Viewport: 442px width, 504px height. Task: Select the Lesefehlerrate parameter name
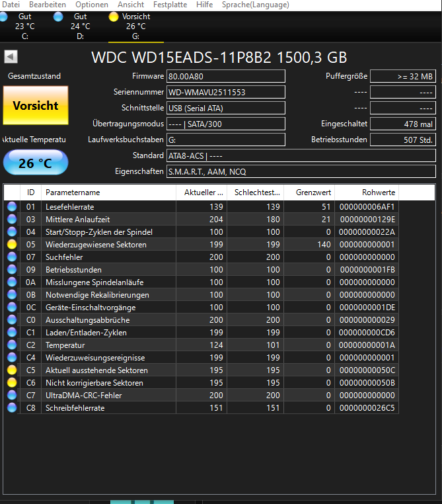coord(69,207)
